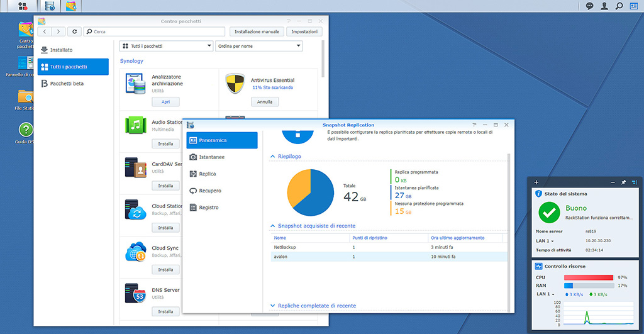644x334 pixels.
Task: Click the Cloud Sync package icon
Action: 135,252
